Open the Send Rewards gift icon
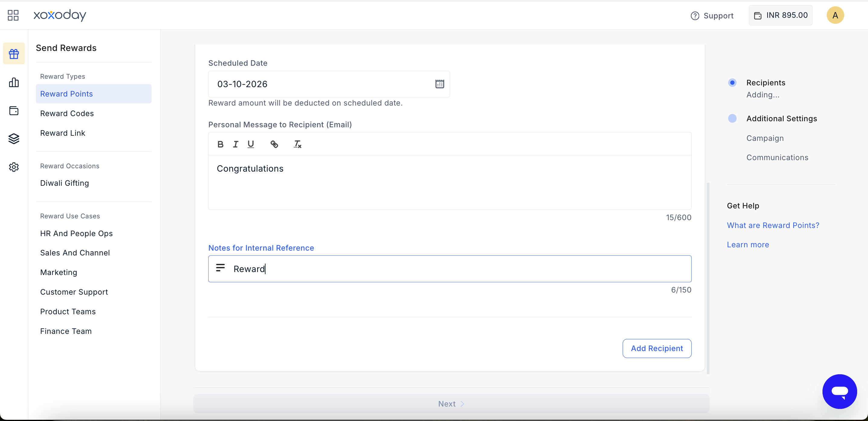868x421 pixels. [x=14, y=54]
